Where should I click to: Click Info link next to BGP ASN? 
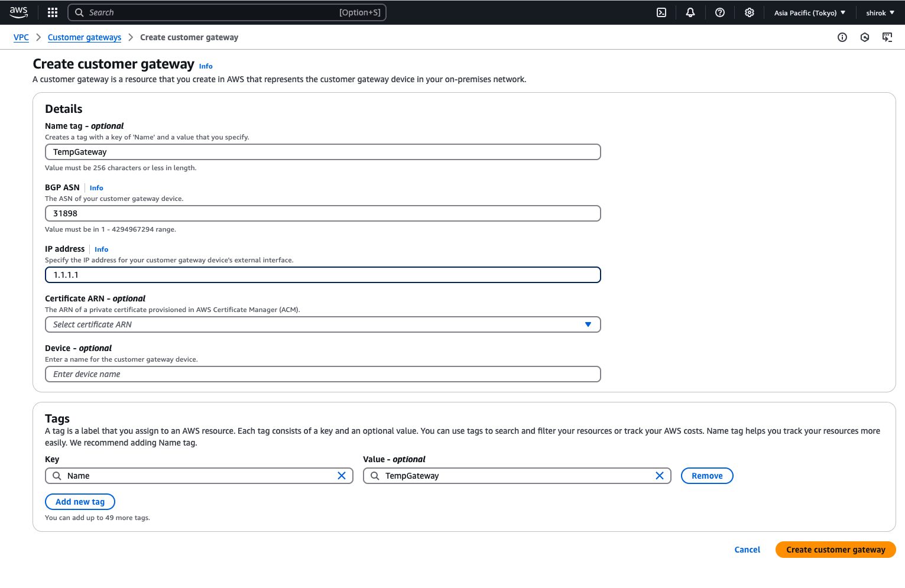coord(96,188)
